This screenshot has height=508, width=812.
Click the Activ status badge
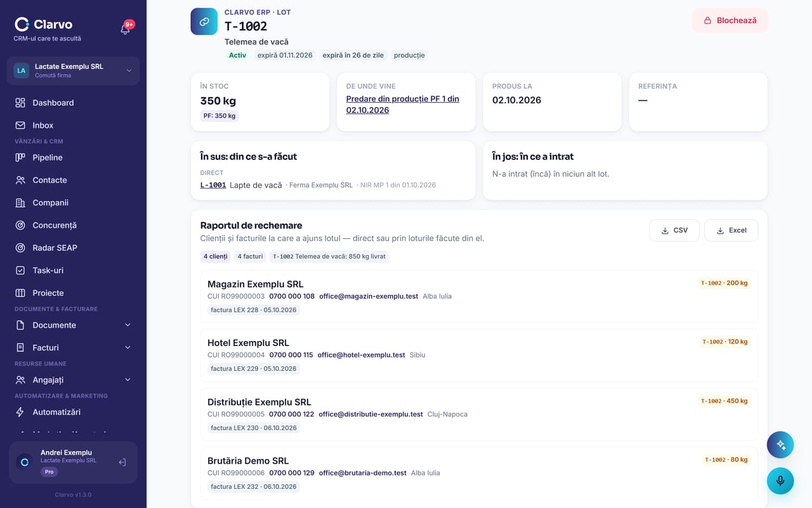[238, 55]
